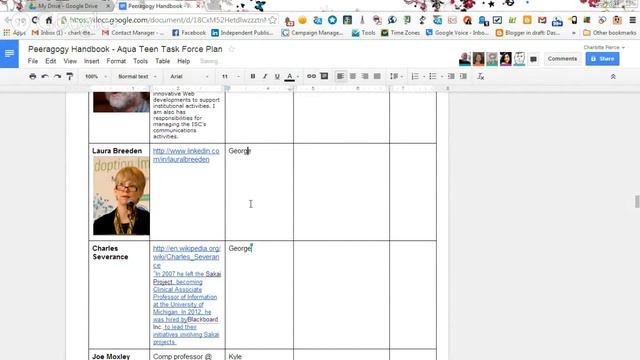The image size is (640, 360).
Task: Open the Edit menu
Action: (51, 61)
